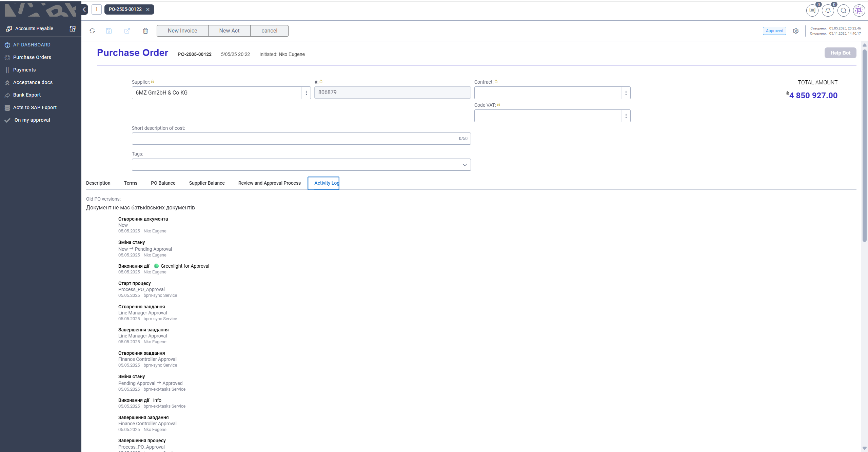
Task: Collapse the sidebar with arrow icon
Action: [84, 9]
